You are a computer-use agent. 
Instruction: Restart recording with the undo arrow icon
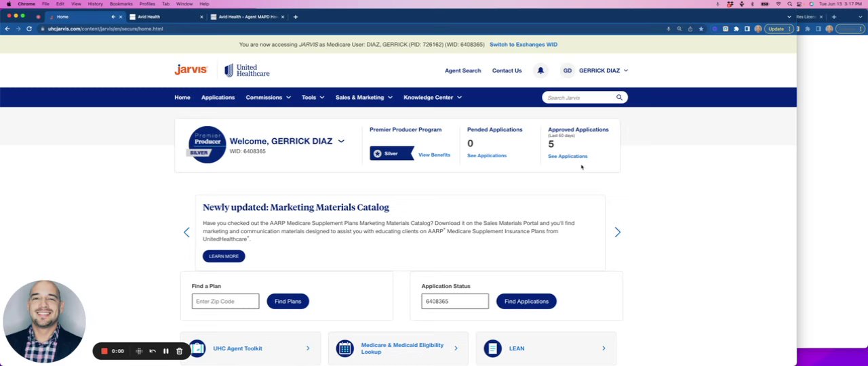pyautogui.click(x=153, y=351)
